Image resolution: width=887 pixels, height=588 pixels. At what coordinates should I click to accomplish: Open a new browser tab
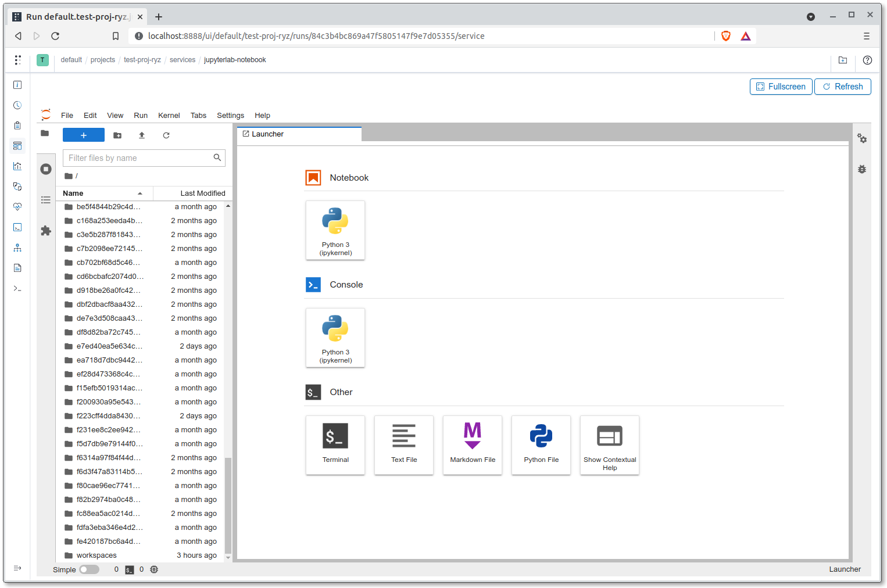(x=159, y=17)
